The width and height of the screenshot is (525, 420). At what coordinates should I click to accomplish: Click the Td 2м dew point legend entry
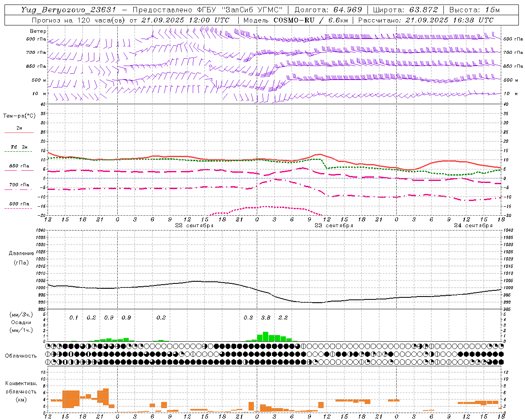[19, 147]
